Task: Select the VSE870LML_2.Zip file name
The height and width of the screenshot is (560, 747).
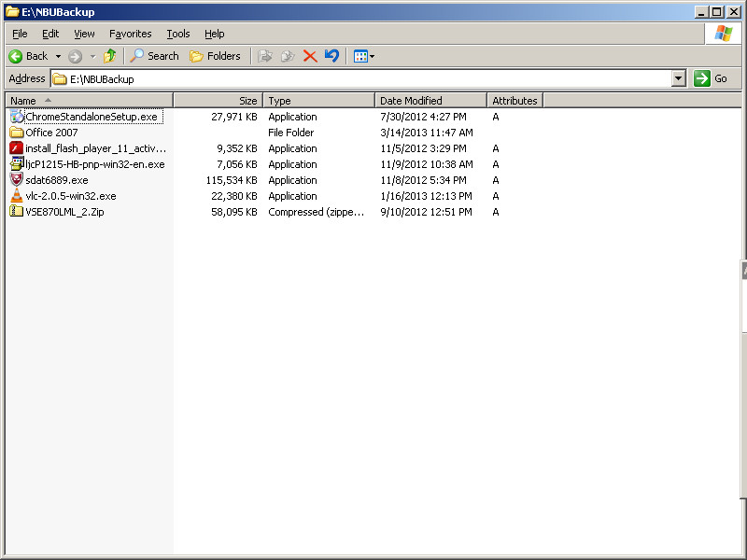Action: click(x=64, y=212)
